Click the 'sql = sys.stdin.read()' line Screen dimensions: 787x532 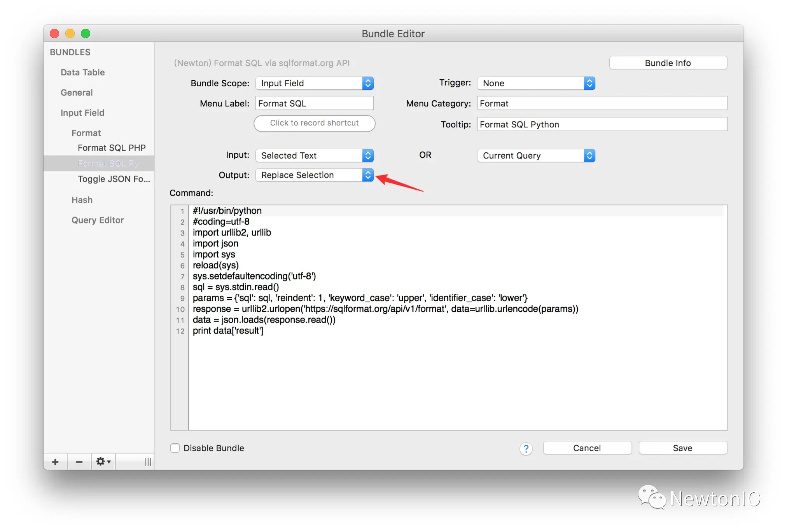tap(236, 287)
